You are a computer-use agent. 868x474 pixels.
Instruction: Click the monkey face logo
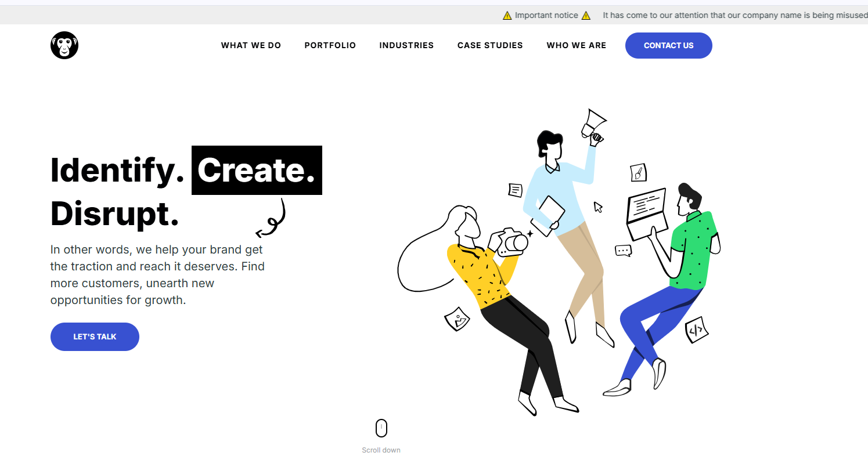(64, 45)
